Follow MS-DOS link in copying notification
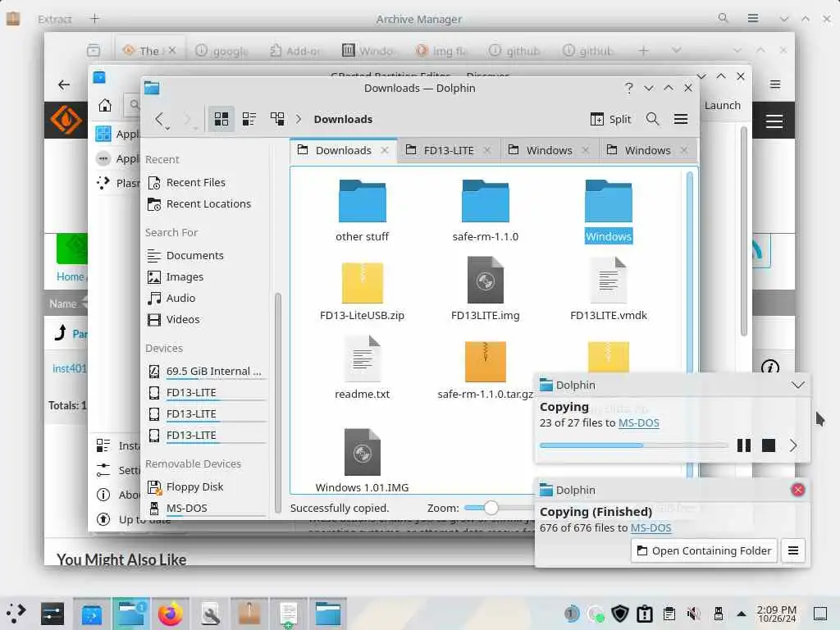Image resolution: width=840 pixels, height=630 pixels. point(638,422)
